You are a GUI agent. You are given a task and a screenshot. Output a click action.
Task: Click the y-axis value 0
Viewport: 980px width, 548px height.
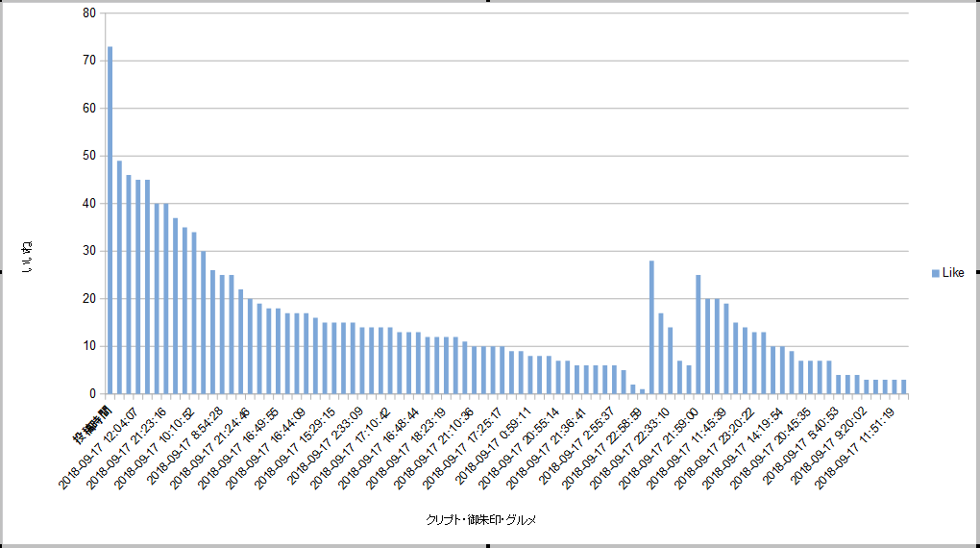click(x=92, y=394)
